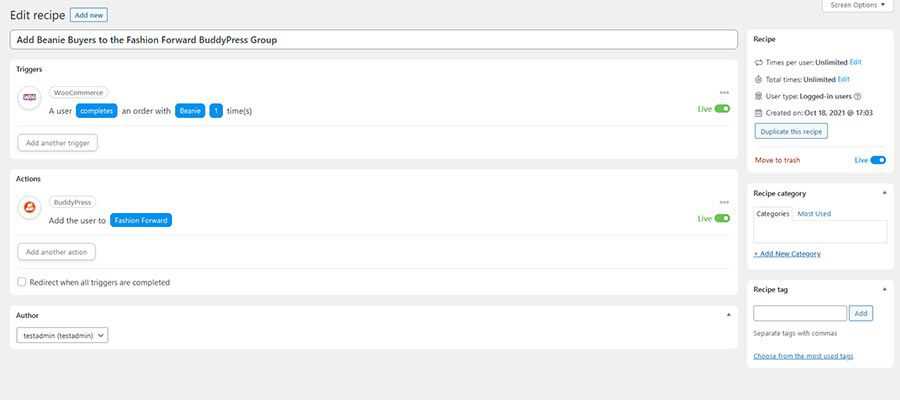Click the Move to trash link
Image resolution: width=900 pixels, height=400 pixels.
click(x=777, y=160)
